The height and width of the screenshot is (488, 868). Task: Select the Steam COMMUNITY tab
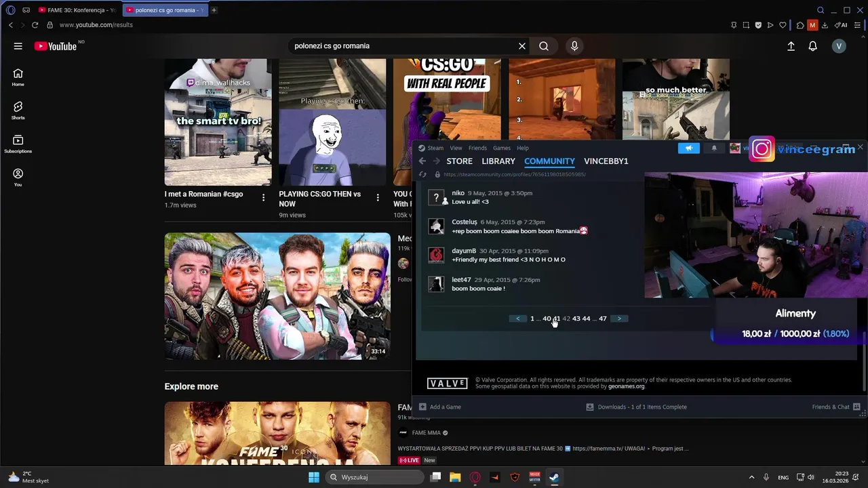pyautogui.click(x=549, y=161)
